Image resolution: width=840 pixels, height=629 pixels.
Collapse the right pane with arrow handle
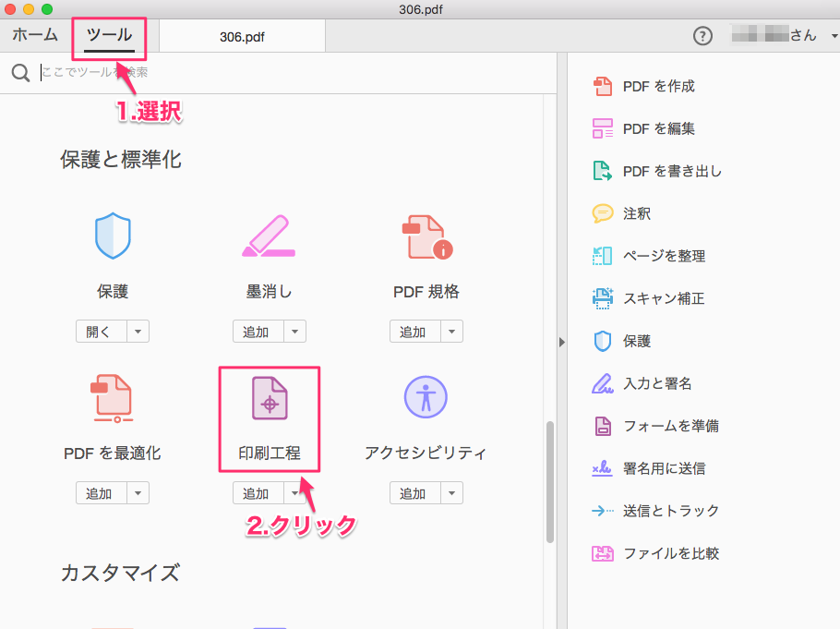(x=561, y=342)
